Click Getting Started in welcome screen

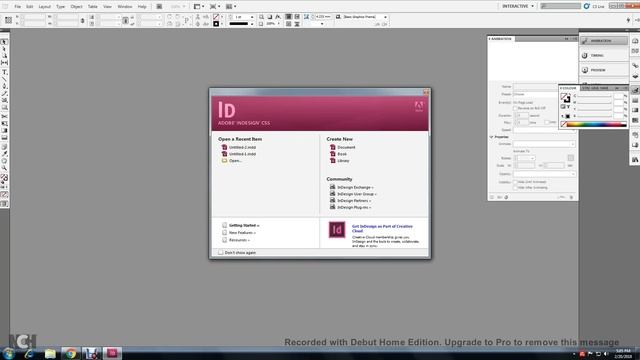point(244,225)
